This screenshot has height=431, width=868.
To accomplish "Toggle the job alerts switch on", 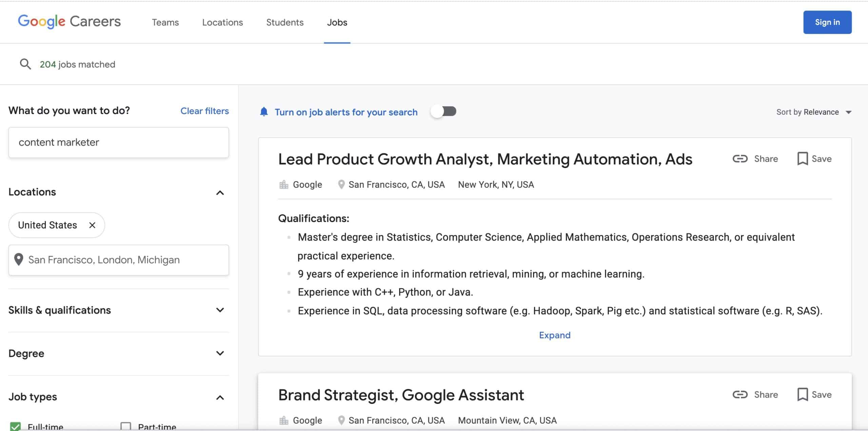I will point(443,111).
